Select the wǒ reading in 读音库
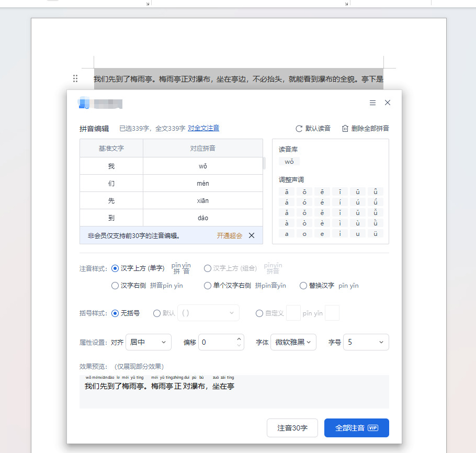The width and height of the screenshot is (476, 453). point(289,162)
